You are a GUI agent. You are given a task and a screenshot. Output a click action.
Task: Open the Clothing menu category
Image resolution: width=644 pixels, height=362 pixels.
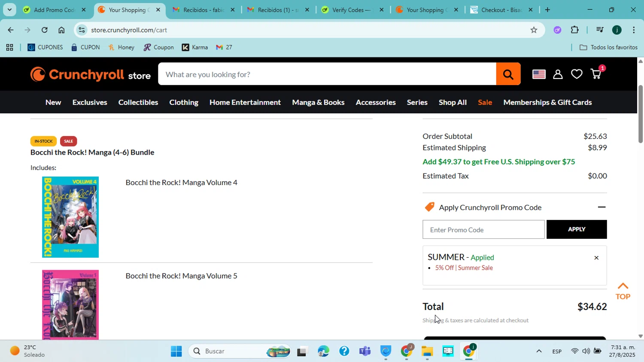[x=184, y=102]
